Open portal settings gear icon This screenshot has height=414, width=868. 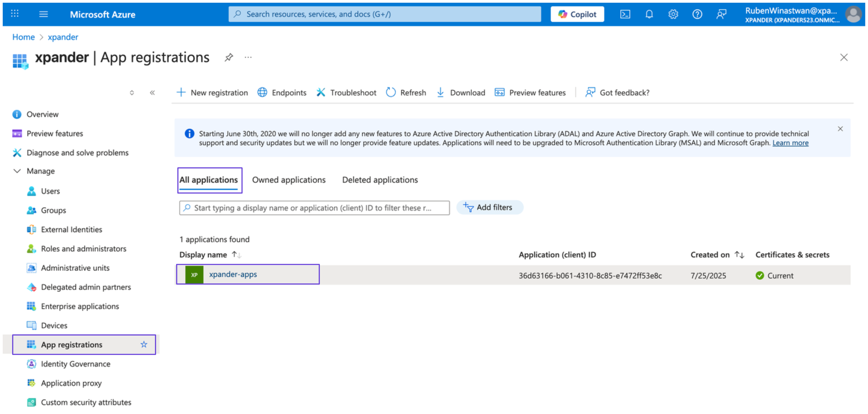click(x=673, y=14)
